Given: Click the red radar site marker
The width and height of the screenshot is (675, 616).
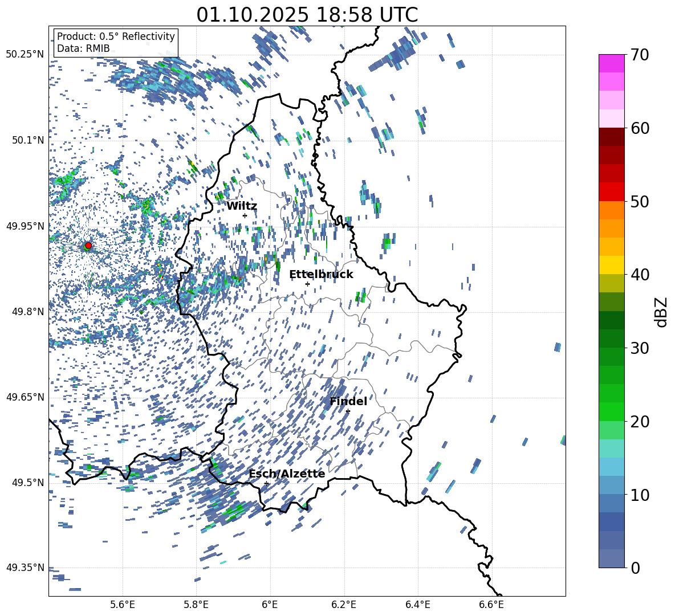Looking at the screenshot, I should click(88, 246).
